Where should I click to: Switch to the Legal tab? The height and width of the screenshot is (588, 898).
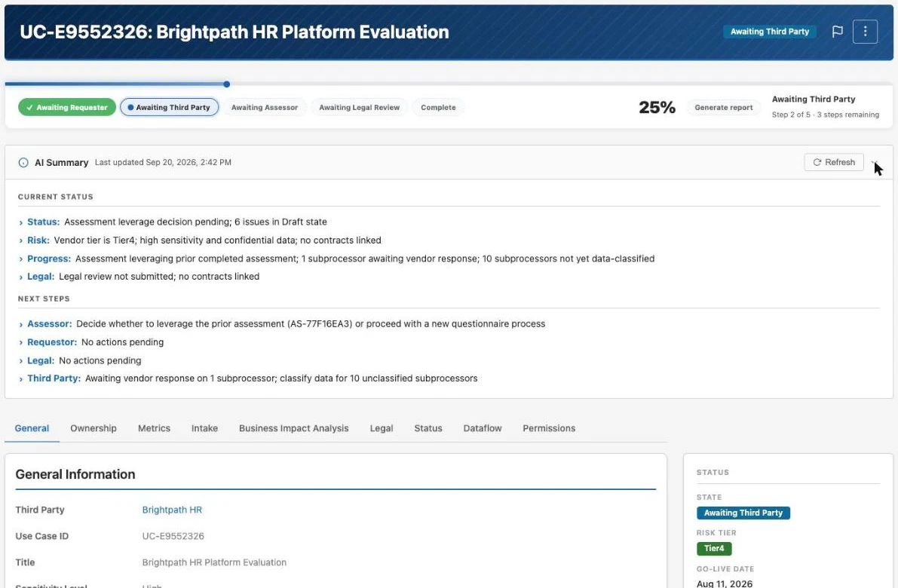click(x=382, y=428)
